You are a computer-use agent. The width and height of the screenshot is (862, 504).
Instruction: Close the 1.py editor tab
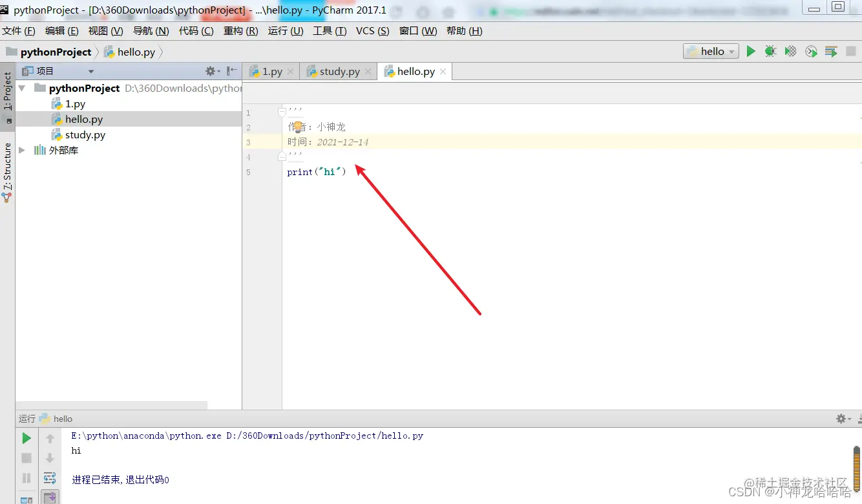[x=291, y=72]
